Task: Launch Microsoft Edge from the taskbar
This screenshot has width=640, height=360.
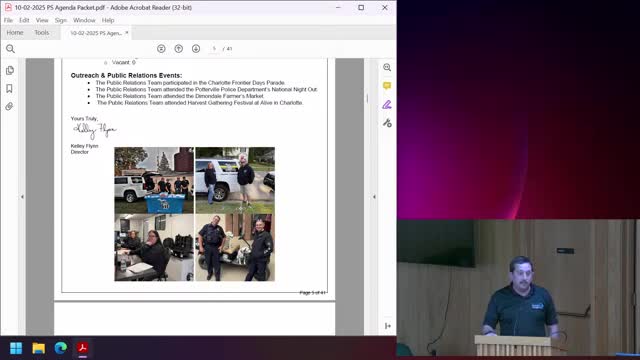Action: pyautogui.click(x=61, y=348)
